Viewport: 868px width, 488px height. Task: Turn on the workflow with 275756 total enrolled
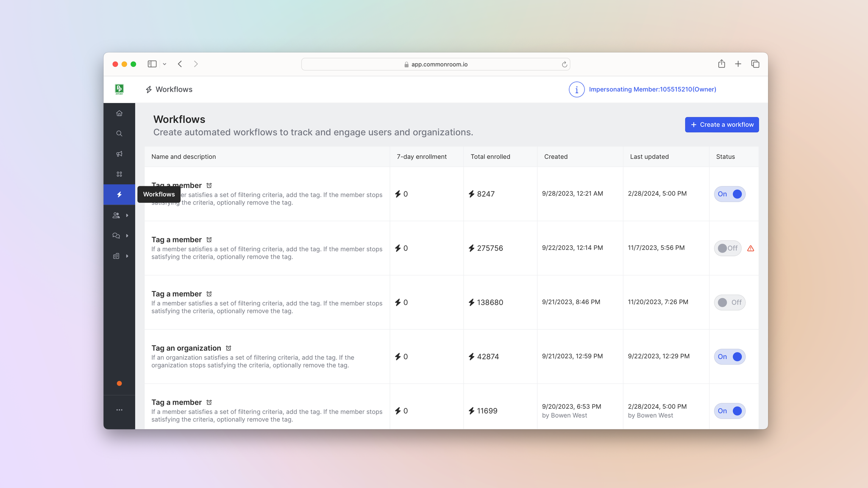(727, 248)
